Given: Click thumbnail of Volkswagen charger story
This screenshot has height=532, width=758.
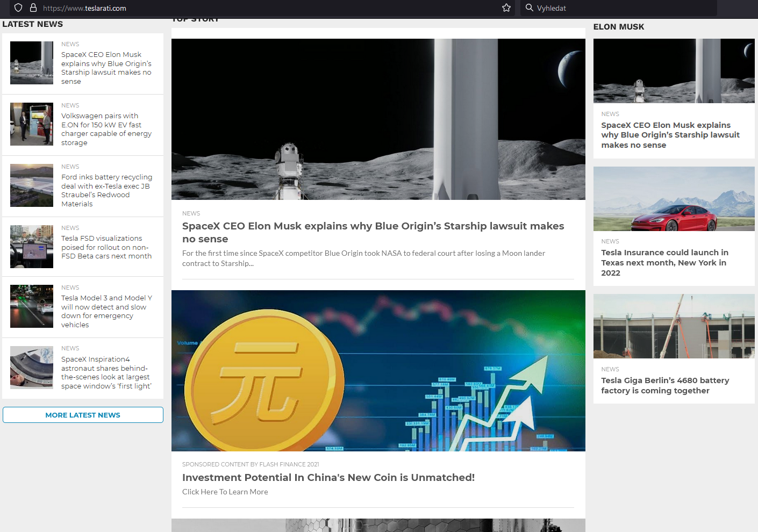Looking at the screenshot, I should click(32, 124).
